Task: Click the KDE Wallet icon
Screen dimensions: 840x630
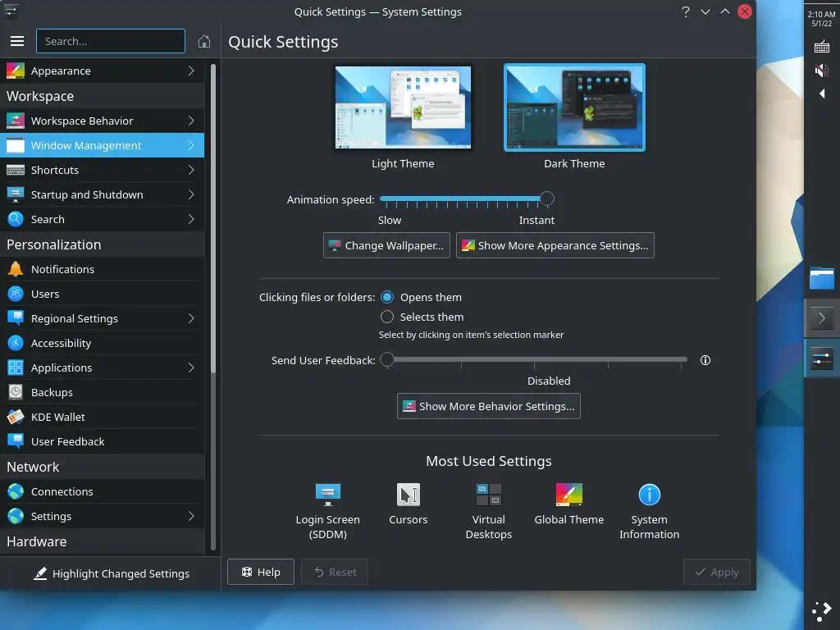Action: (x=15, y=417)
